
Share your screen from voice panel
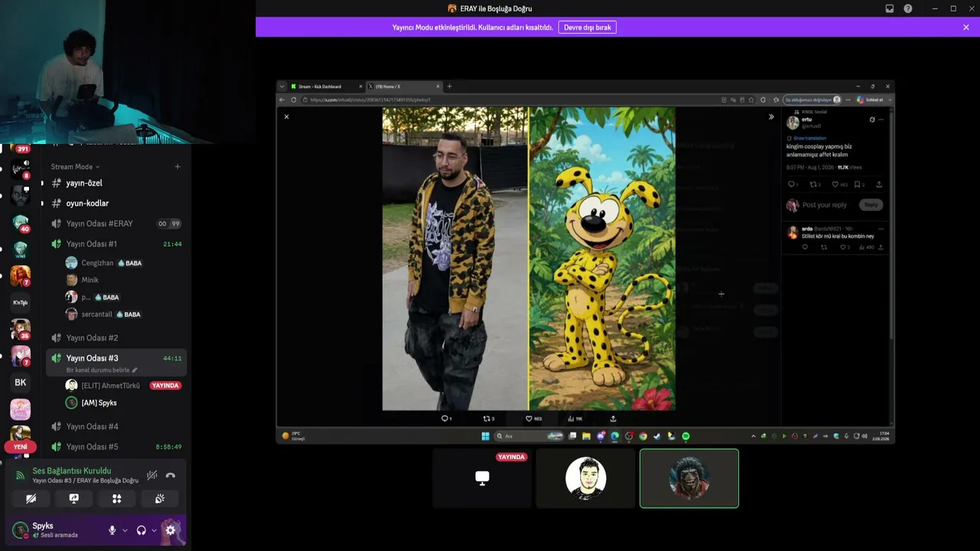pyautogui.click(x=74, y=498)
